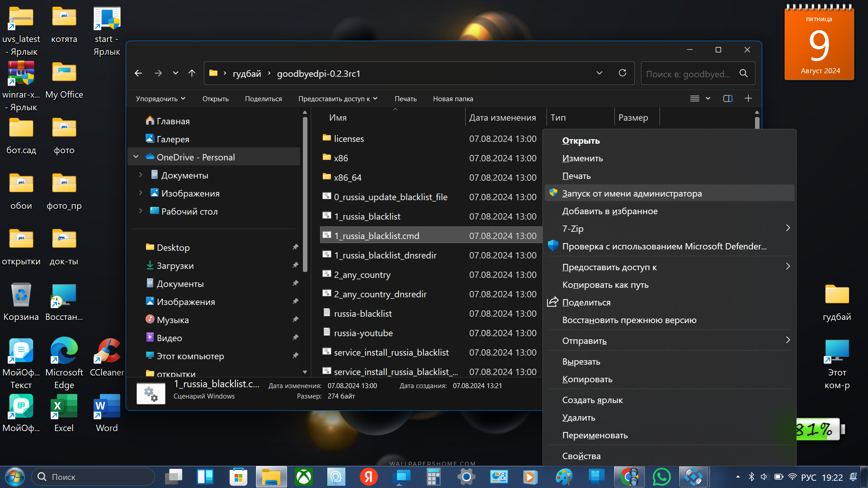Go up one folder level
This screenshot has width=868, height=488.
(192, 73)
